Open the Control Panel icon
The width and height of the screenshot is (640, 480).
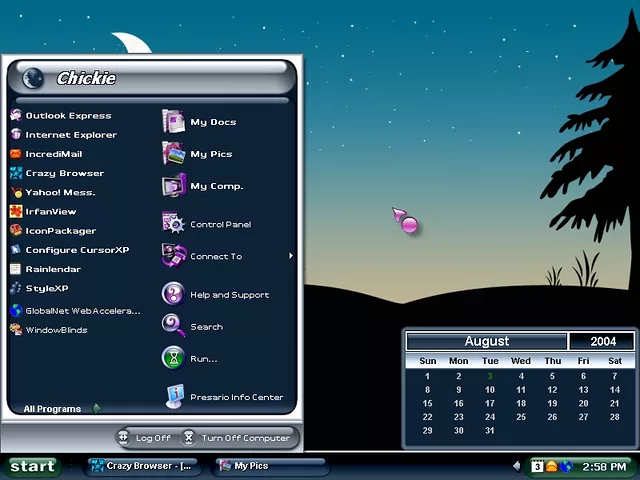click(174, 224)
